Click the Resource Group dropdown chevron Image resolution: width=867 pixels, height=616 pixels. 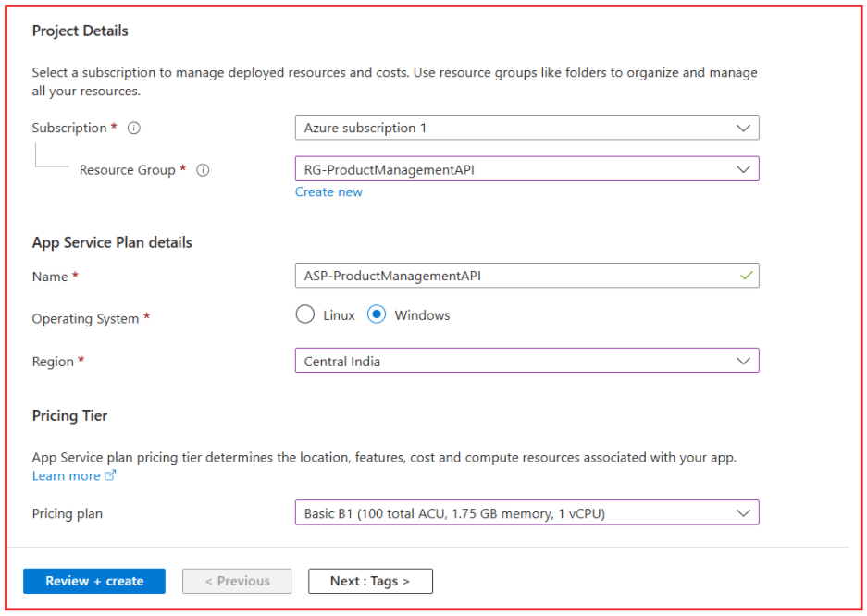coord(743,169)
